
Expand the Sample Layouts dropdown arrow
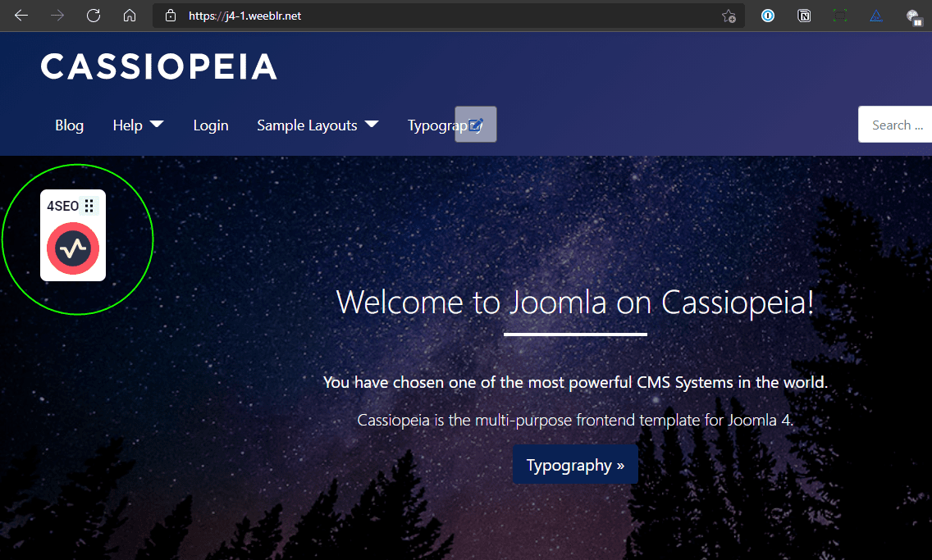tap(372, 124)
